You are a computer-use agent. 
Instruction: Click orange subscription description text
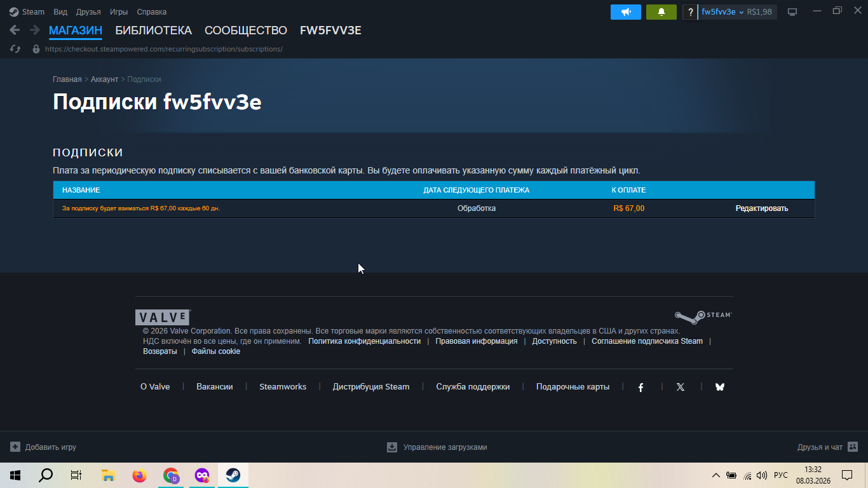pyautogui.click(x=141, y=208)
